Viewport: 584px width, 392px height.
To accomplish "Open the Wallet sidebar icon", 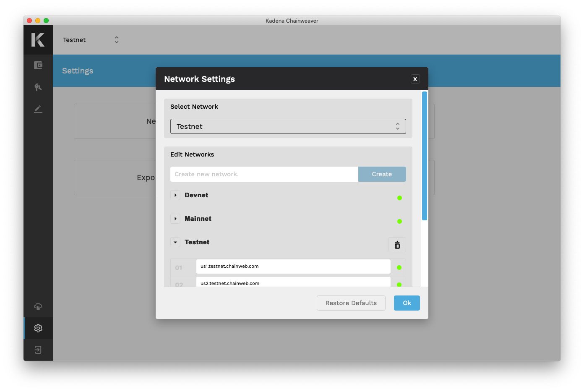I will [38, 65].
